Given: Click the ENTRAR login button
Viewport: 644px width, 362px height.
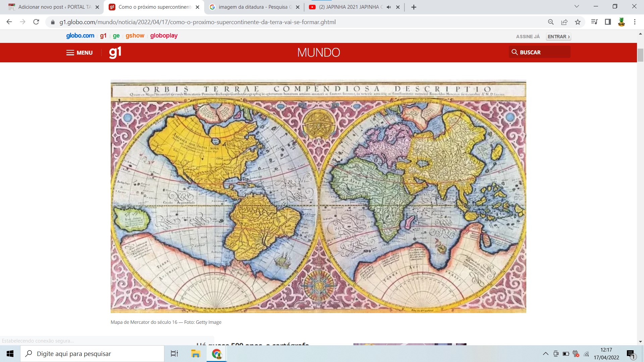Looking at the screenshot, I should pyautogui.click(x=558, y=37).
